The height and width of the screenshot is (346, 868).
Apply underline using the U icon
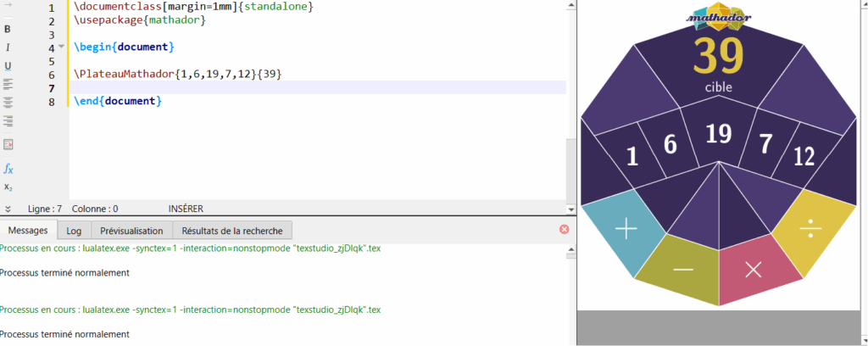(x=8, y=66)
